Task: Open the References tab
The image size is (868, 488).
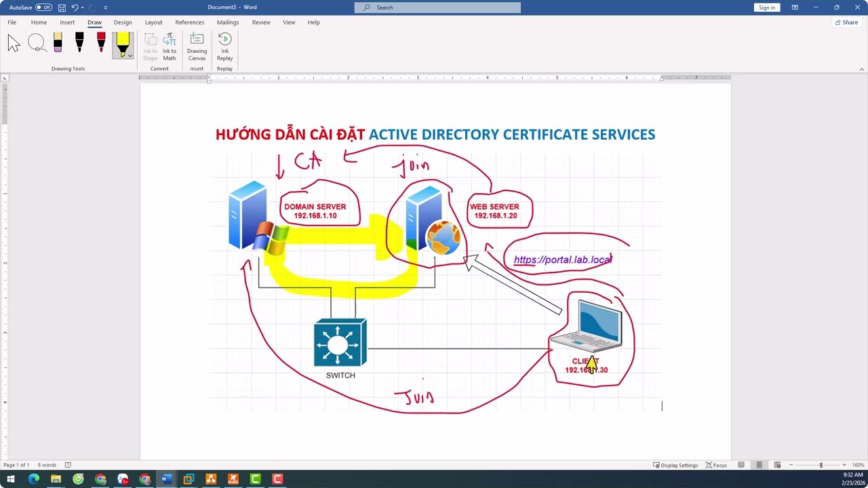Action: click(189, 22)
